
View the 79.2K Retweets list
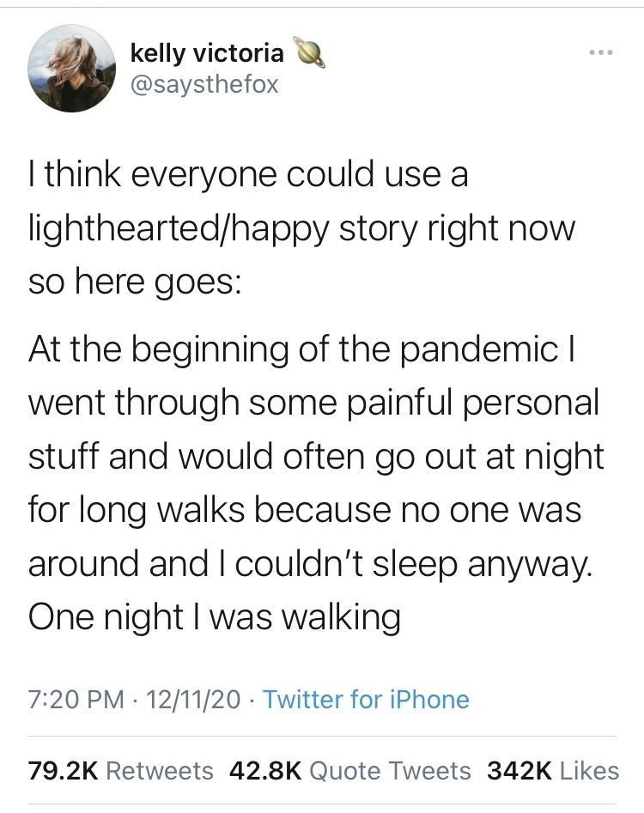pos(120,771)
